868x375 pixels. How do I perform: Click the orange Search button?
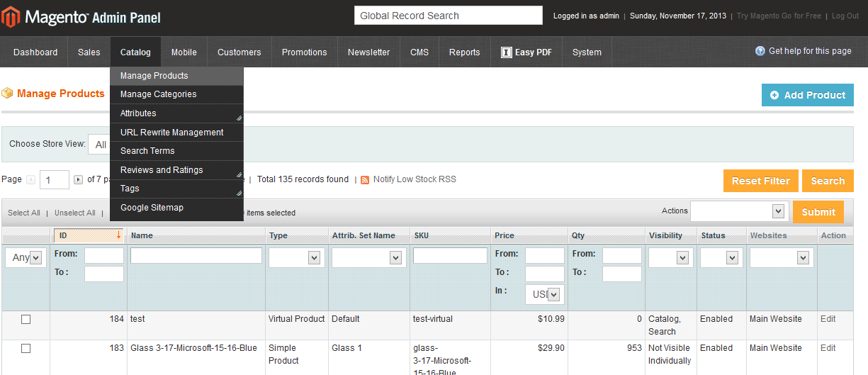point(828,181)
